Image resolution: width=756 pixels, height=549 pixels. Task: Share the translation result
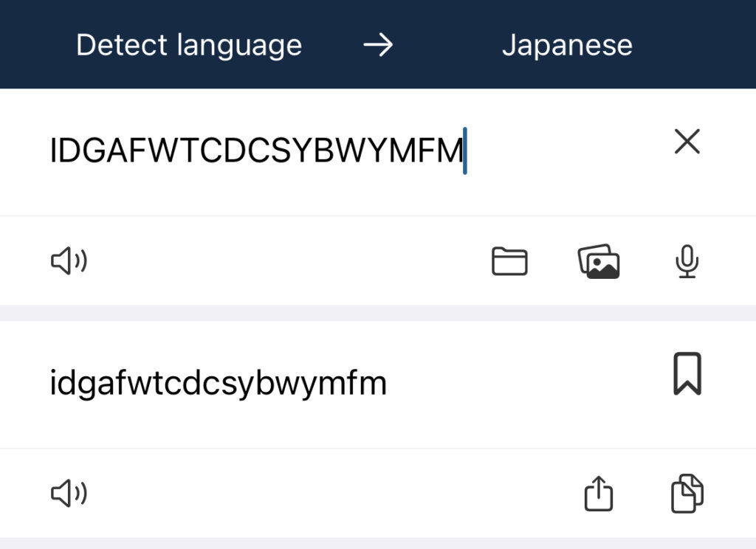(599, 494)
